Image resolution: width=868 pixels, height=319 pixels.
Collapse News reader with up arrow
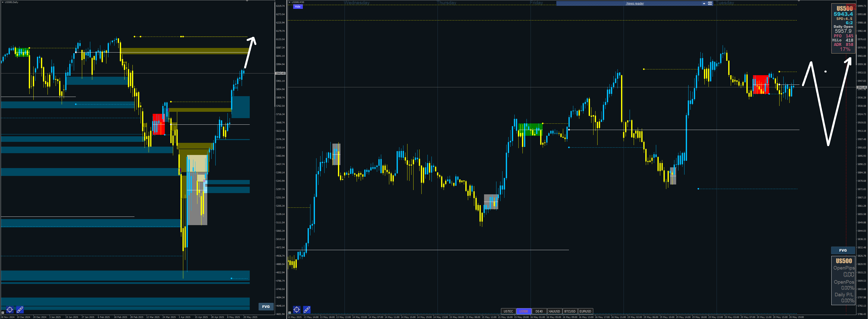[704, 3]
